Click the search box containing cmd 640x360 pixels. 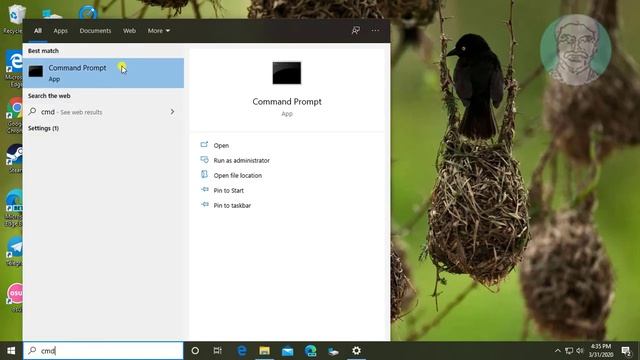click(x=103, y=351)
